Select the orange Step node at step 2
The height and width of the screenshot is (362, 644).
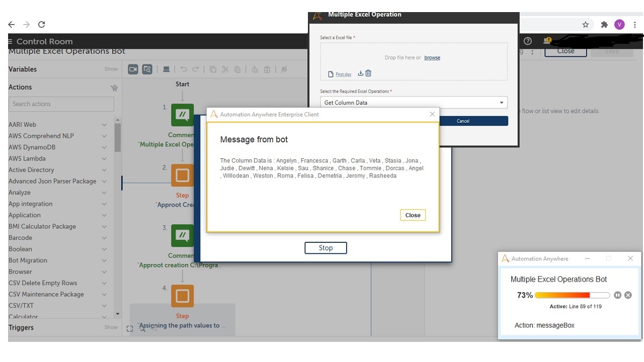(x=182, y=175)
